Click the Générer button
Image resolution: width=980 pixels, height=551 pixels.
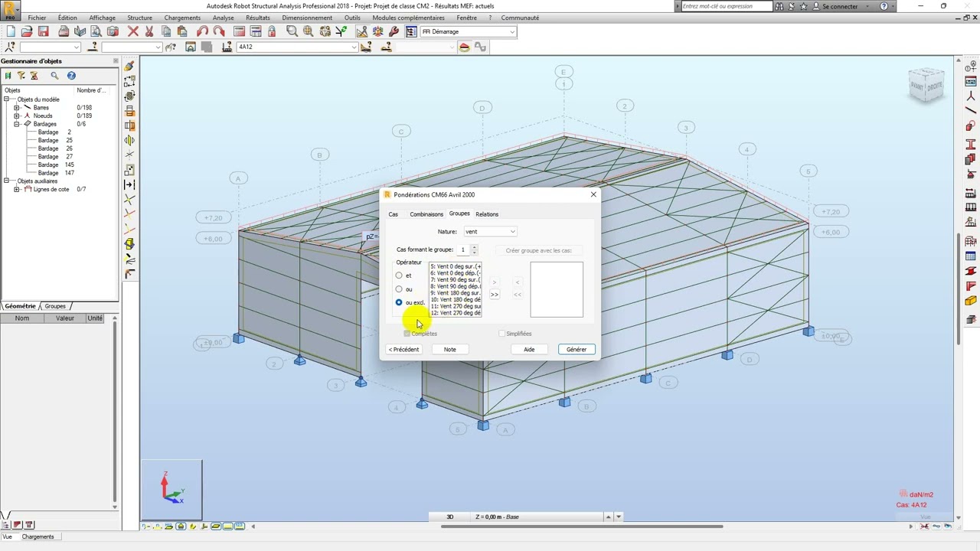577,349
